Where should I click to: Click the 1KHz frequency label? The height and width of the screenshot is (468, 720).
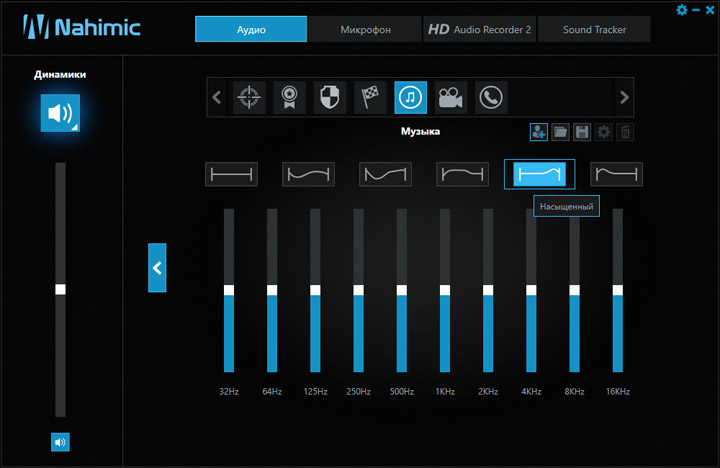pyautogui.click(x=445, y=392)
